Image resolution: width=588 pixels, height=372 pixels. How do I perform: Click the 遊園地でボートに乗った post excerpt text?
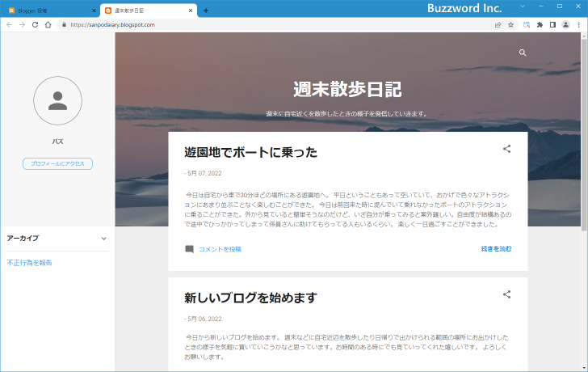(347, 209)
